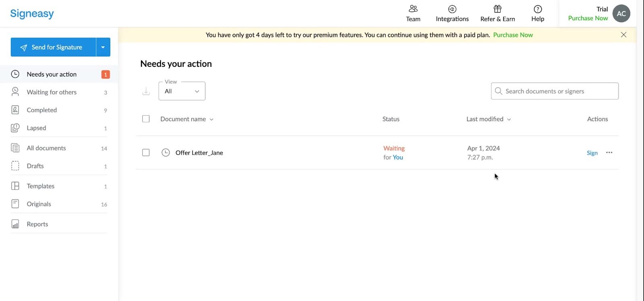The image size is (644, 301).
Task: Check the Offer Letter_Jane row checkbox
Action: click(x=146, y=153)
